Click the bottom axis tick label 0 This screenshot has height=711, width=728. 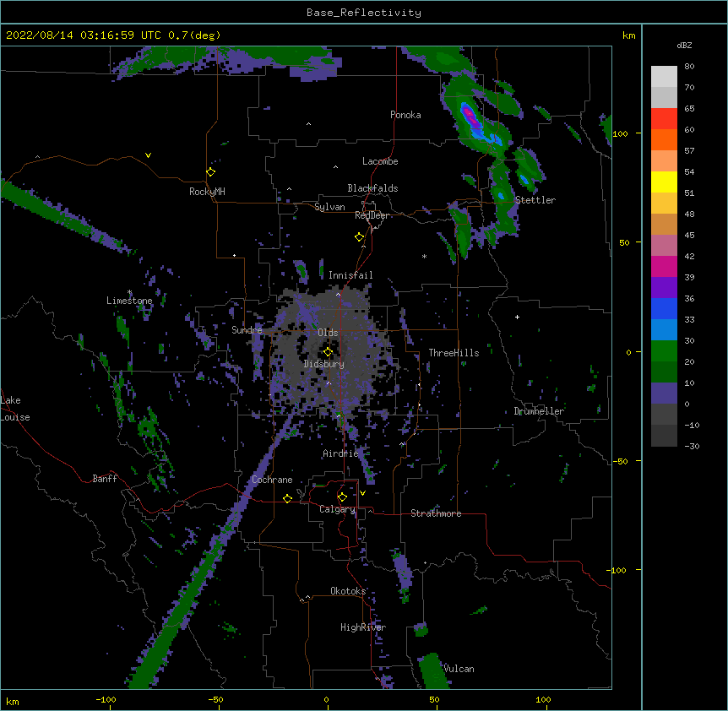[x=326, y=699]
